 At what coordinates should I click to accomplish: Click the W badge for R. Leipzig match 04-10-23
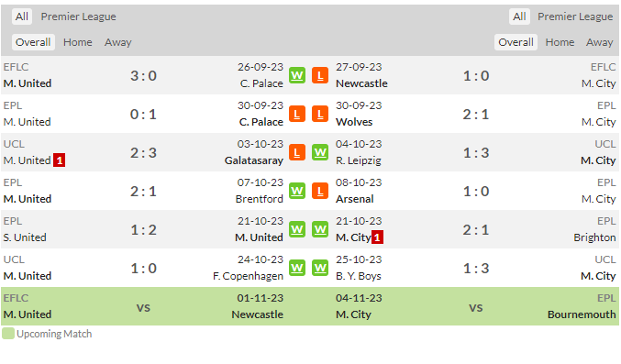(x=320, y=152)
